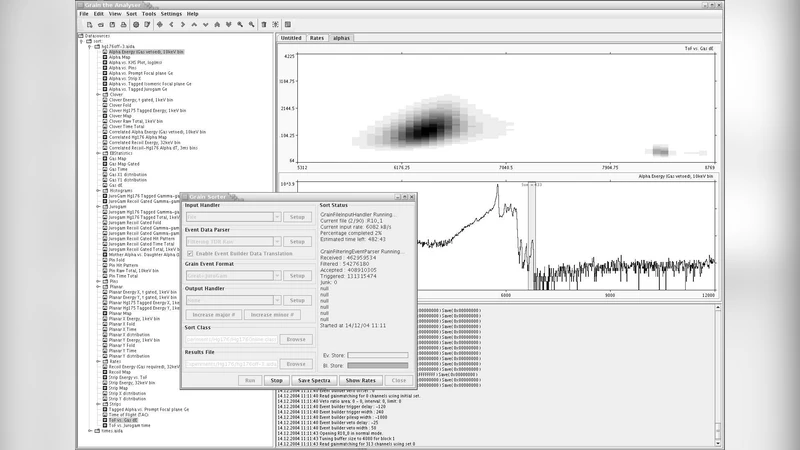Open the Tools menu
This screenshot has width=800, height=450.
click(149, 14)
